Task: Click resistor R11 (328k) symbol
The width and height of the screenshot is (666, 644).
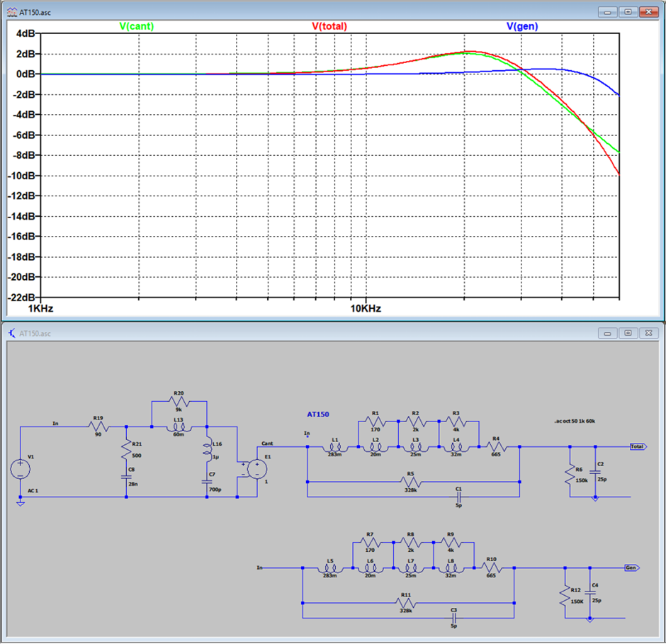Action: 406,603
